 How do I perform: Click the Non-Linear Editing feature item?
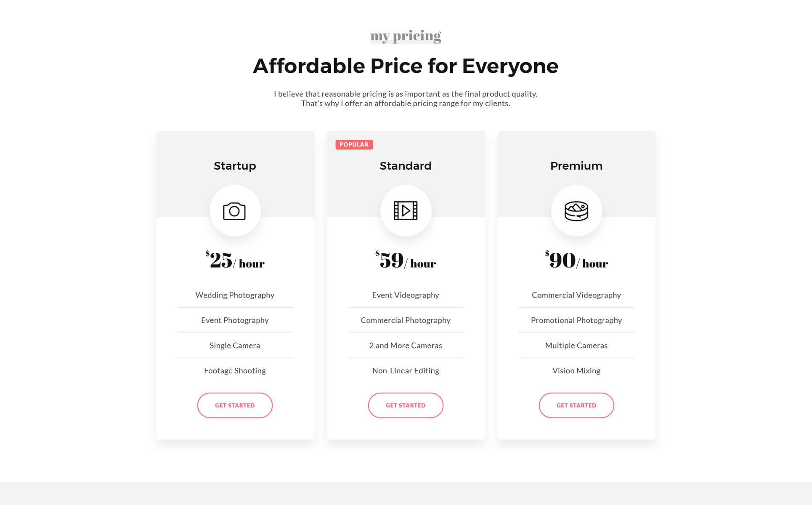point(406,371)
